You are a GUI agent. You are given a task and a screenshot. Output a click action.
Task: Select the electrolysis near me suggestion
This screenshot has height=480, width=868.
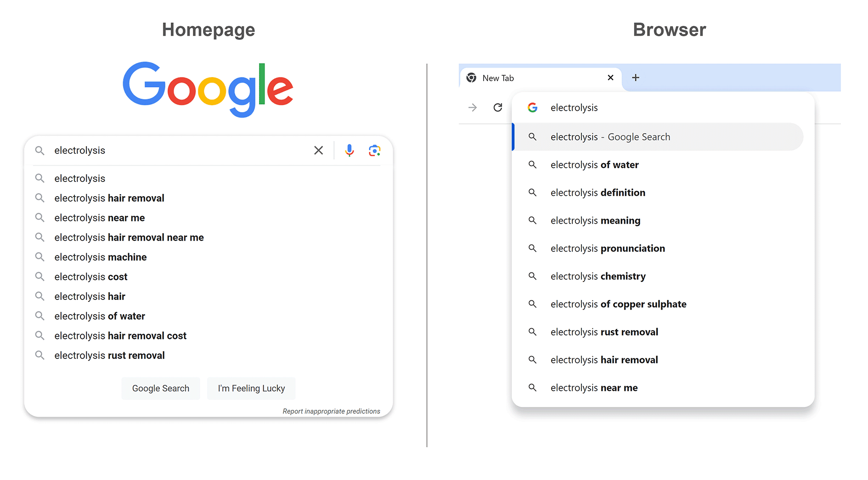(x=594, y=387)
